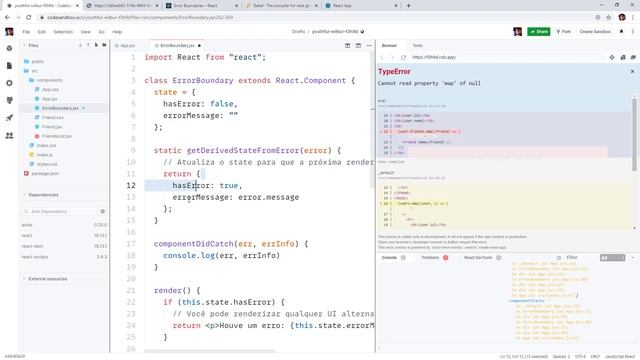Image resolution: width=640 pixels, height=360 pixels.
Task: Click the download arrow icon in Files header
Action: 80,45
